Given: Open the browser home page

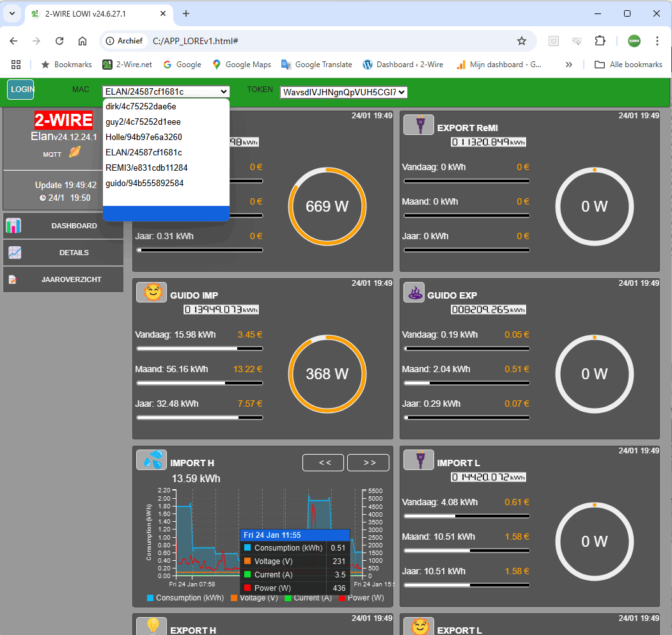Looking at the screenshot, I should (x=82, y=41).
